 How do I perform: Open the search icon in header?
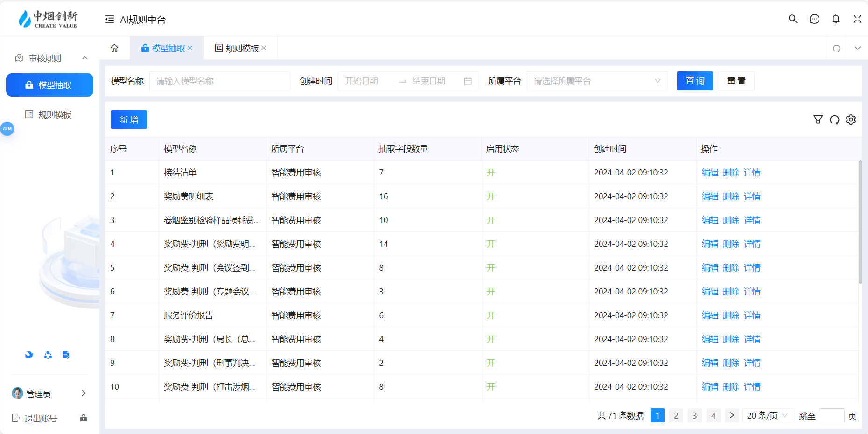pos(793,19)
